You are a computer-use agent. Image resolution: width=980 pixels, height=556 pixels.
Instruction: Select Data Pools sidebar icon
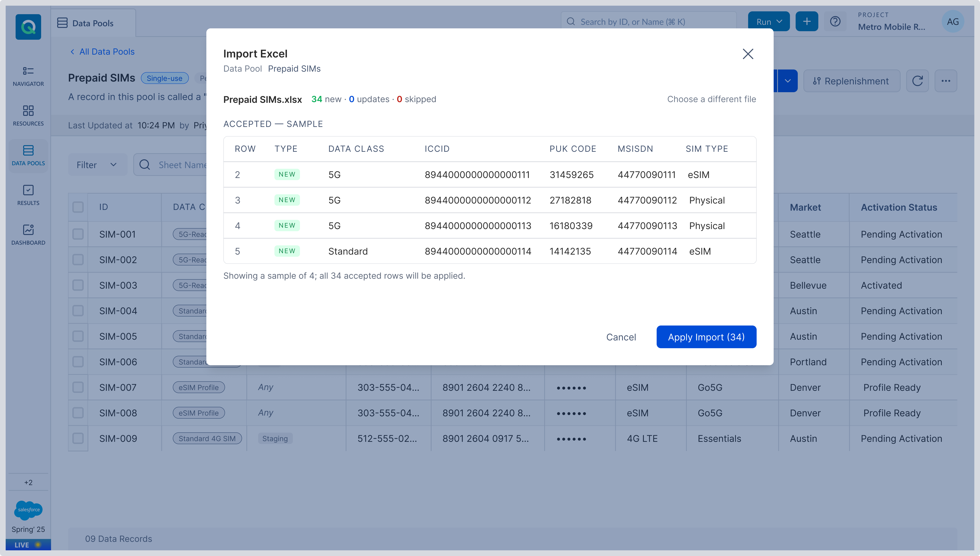[x=28, y=155]
